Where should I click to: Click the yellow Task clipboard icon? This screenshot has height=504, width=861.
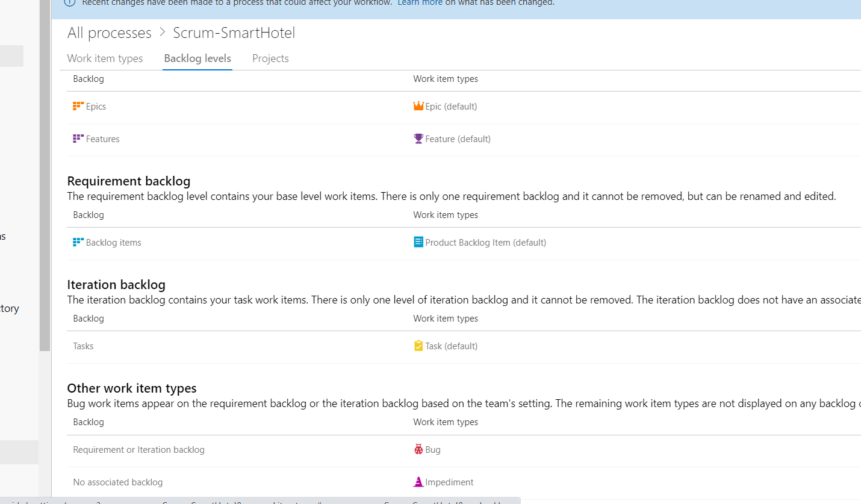[418, 346]
